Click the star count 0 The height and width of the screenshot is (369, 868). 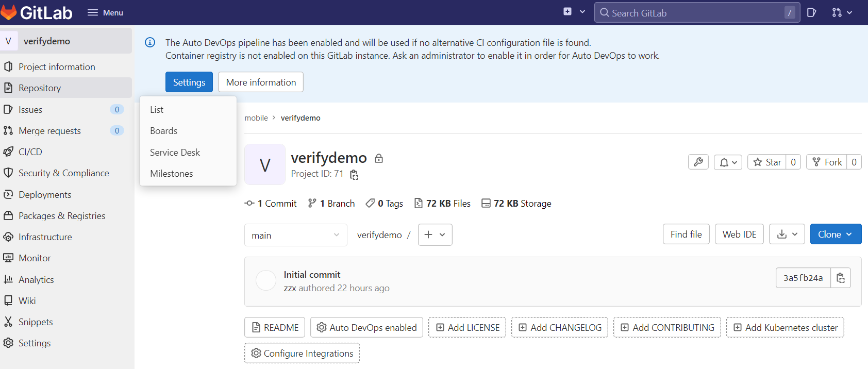coord(793,162)
